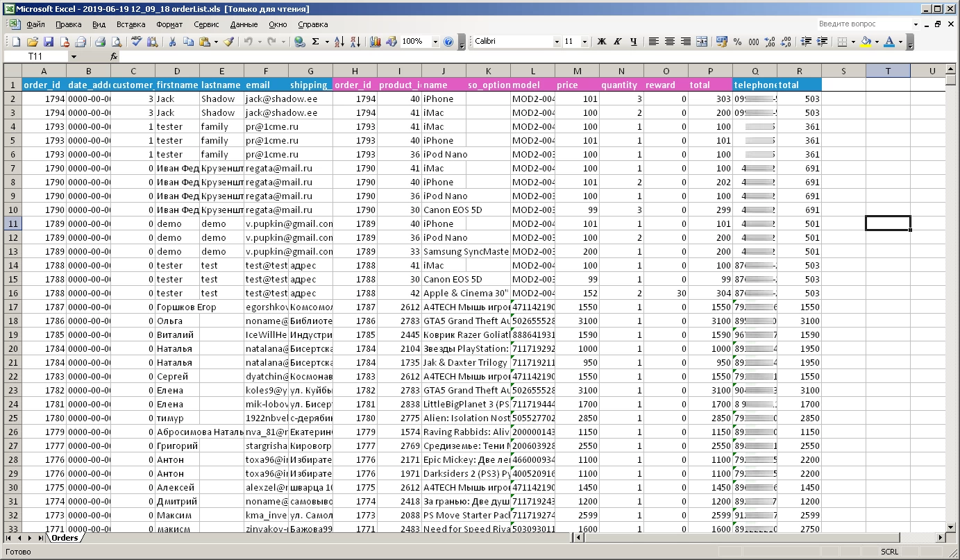The width and height of the screenshot is (960, 560).
Task: Open the Paste options dropdown arrow
Action: pyautogui.click(x=216, y=42)
